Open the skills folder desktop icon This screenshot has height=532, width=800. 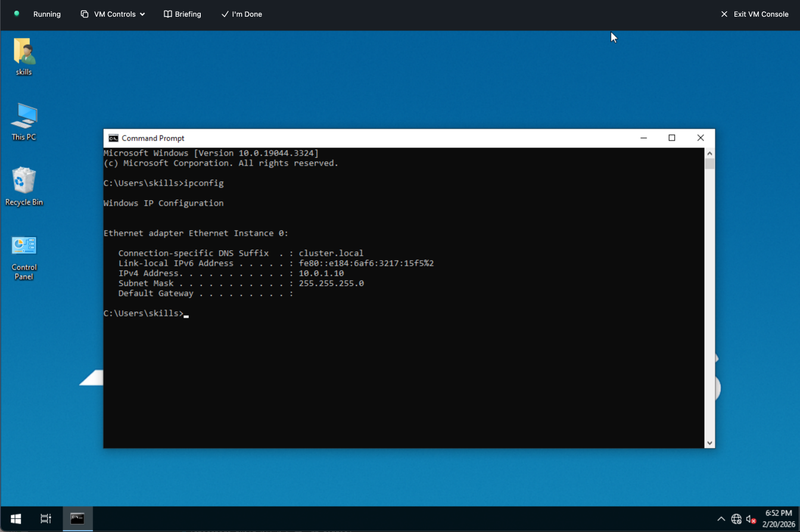[24, 57]
